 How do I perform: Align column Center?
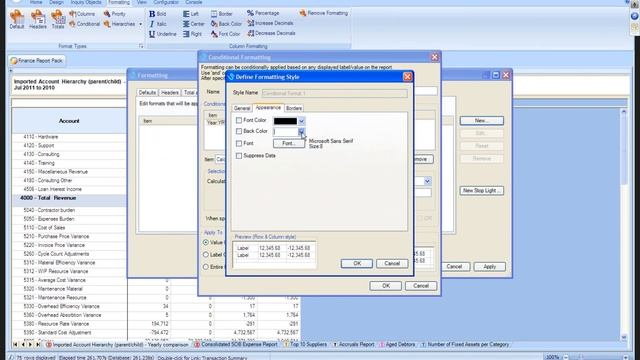tap(194, 24)
